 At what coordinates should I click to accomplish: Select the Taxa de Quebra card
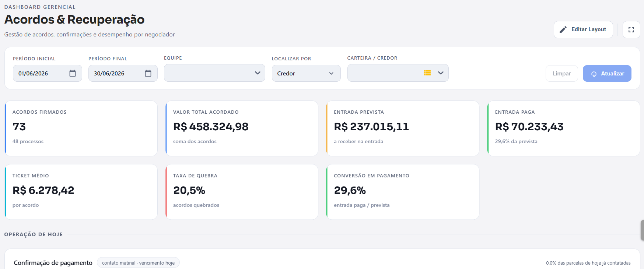(x=242, y=192)
